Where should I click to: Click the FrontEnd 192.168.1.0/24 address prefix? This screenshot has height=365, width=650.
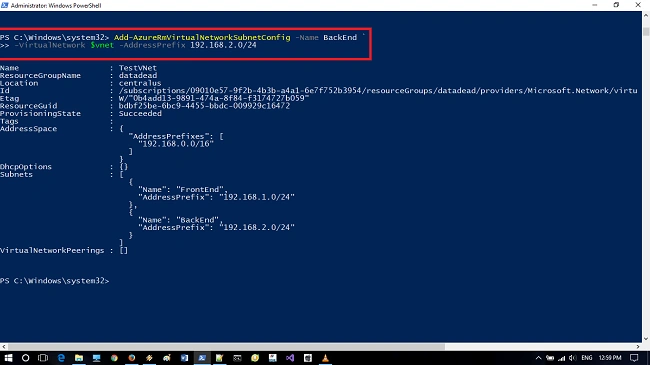(x=257, y=197)
